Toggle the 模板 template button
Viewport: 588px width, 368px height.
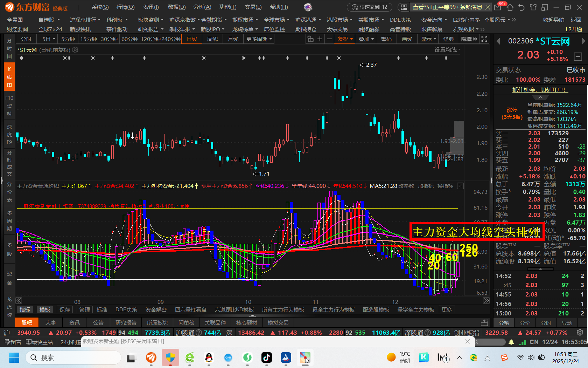45,310
